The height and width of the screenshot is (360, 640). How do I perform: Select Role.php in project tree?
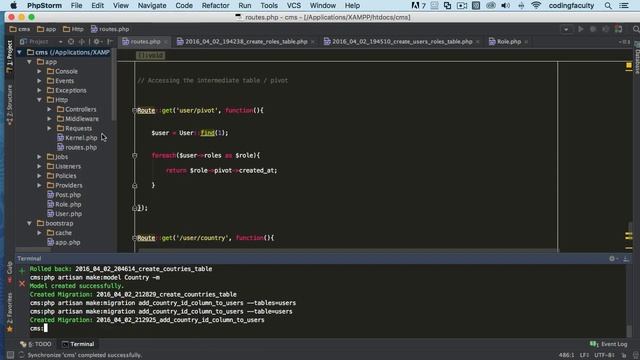tap(64, 204)
